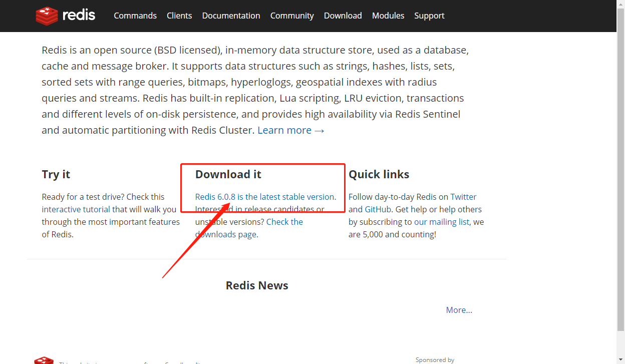Open the GitHub link in Quick links
This screenshot has height=364, width=625.
(378, 209)
